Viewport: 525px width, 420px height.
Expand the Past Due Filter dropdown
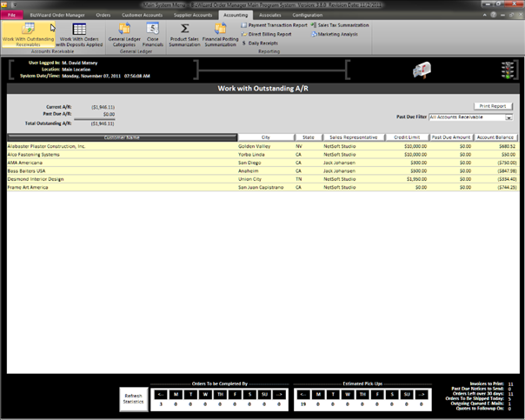(508, 116)
